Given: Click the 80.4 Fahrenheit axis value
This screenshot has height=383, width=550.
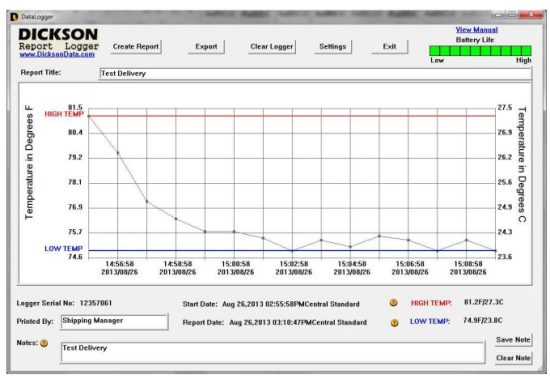Looking at the screenshot, I should pyautogui.click(x=75, y=133).
